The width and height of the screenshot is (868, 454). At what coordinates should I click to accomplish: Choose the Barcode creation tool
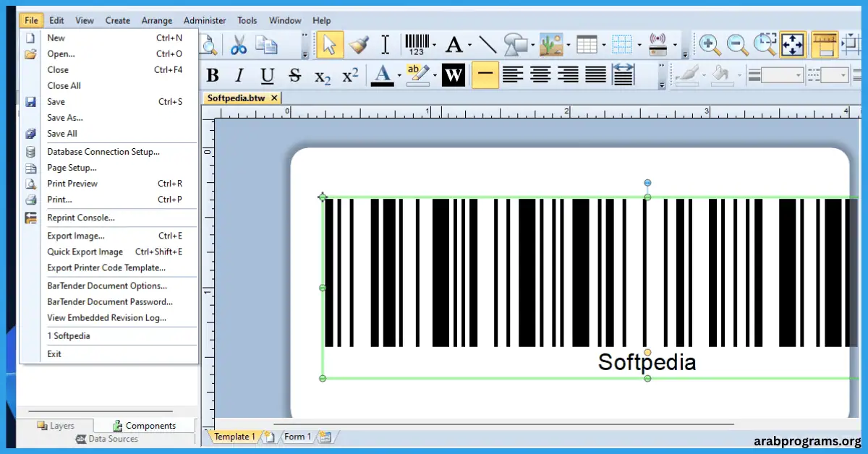(416, 45)
